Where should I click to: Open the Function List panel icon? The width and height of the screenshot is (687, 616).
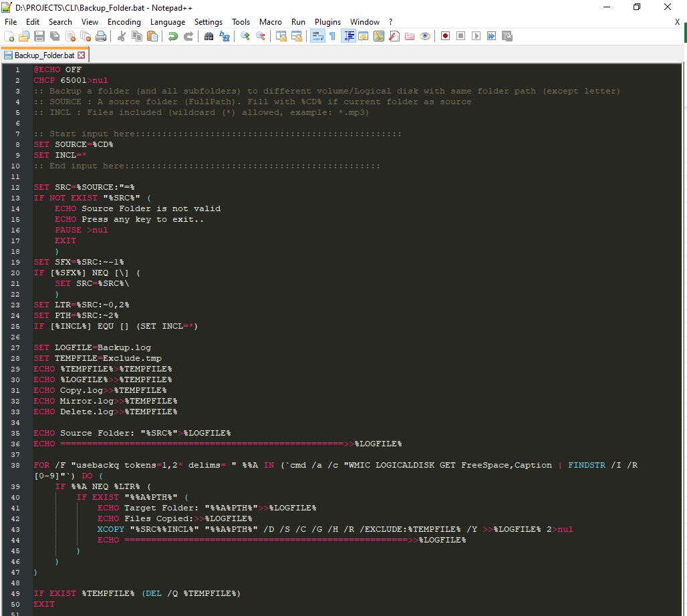coord(394,36)
